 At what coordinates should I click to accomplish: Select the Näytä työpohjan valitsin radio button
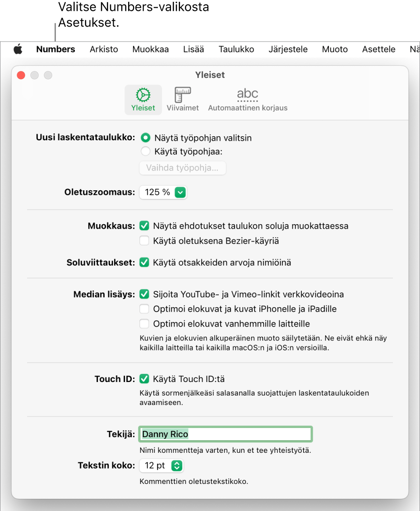(146, 138)
